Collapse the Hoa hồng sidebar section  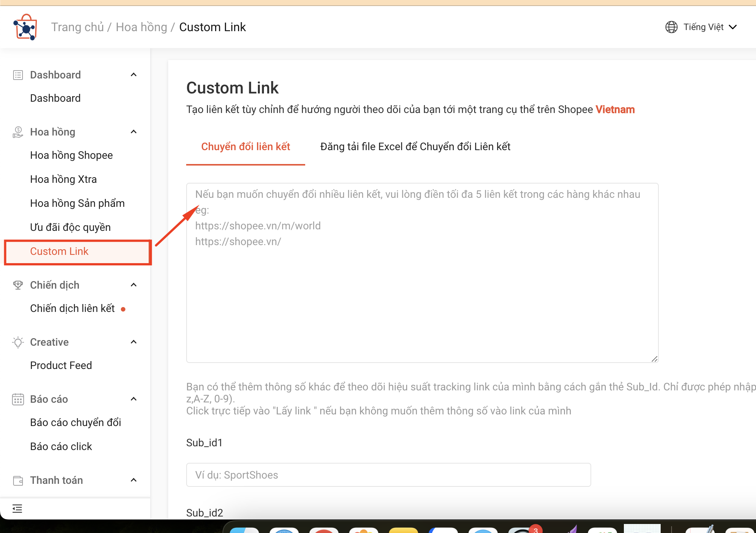coord(133,132)
